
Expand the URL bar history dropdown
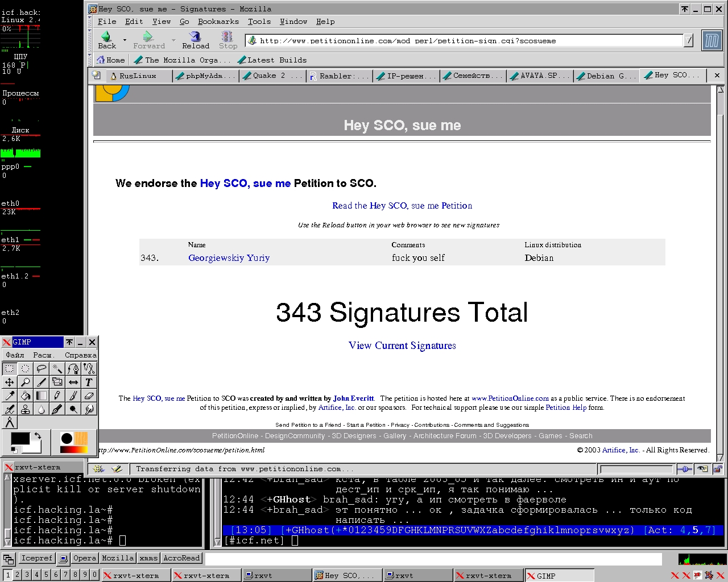tap(689, 40)
